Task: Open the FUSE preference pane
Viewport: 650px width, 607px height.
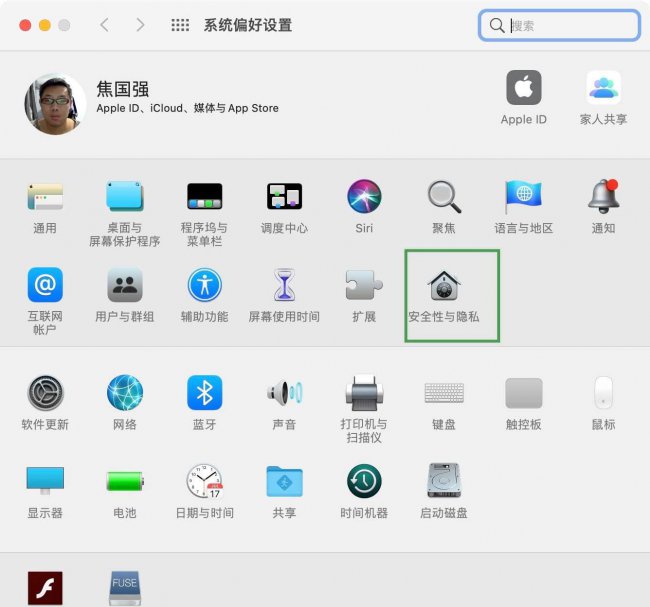Action: pyautogui.click(x=125, y=588)
